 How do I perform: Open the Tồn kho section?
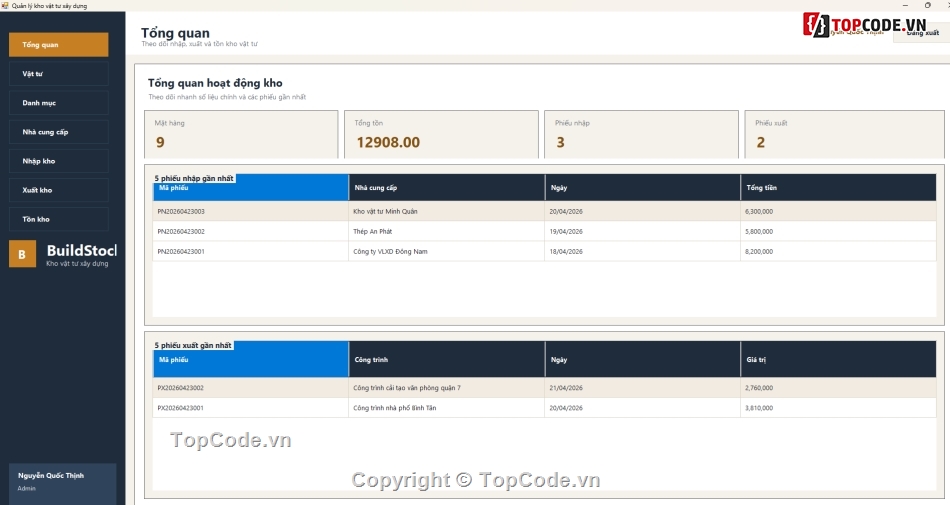[59, 219]
